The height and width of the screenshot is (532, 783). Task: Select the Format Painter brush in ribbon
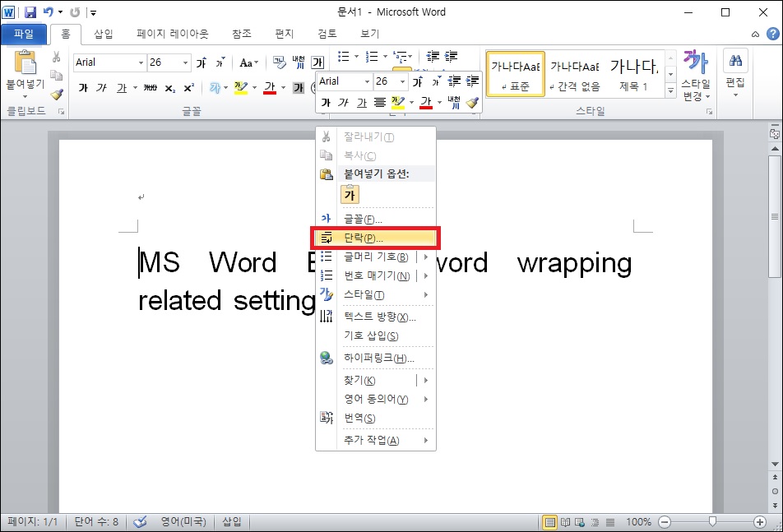point(57,95)
